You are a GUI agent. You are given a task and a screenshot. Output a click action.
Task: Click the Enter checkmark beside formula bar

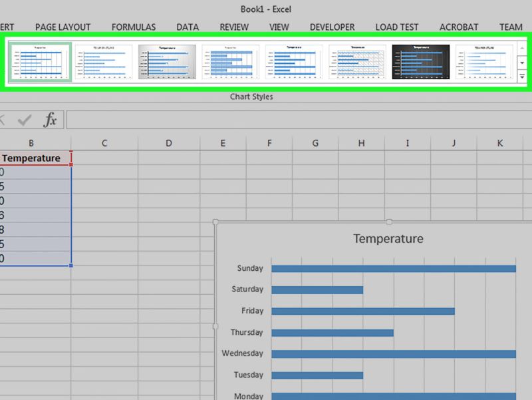pyautogui.click(x=25, y=120)
